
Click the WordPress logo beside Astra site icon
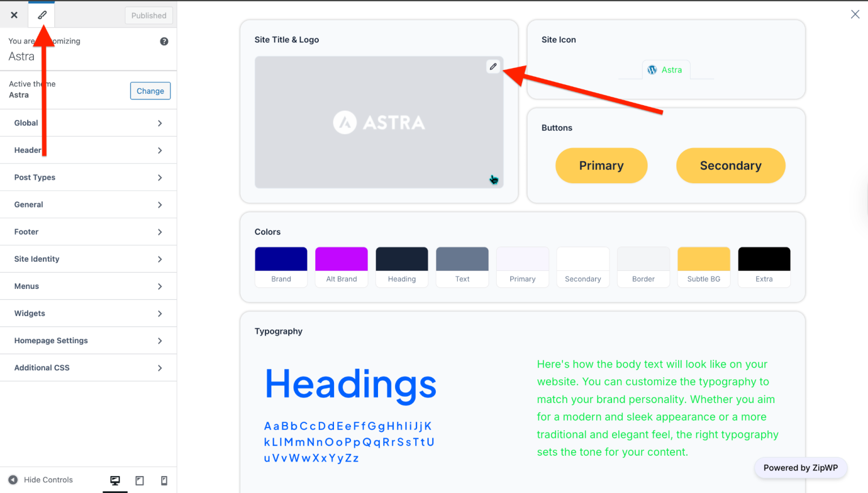tap(652, 70)
